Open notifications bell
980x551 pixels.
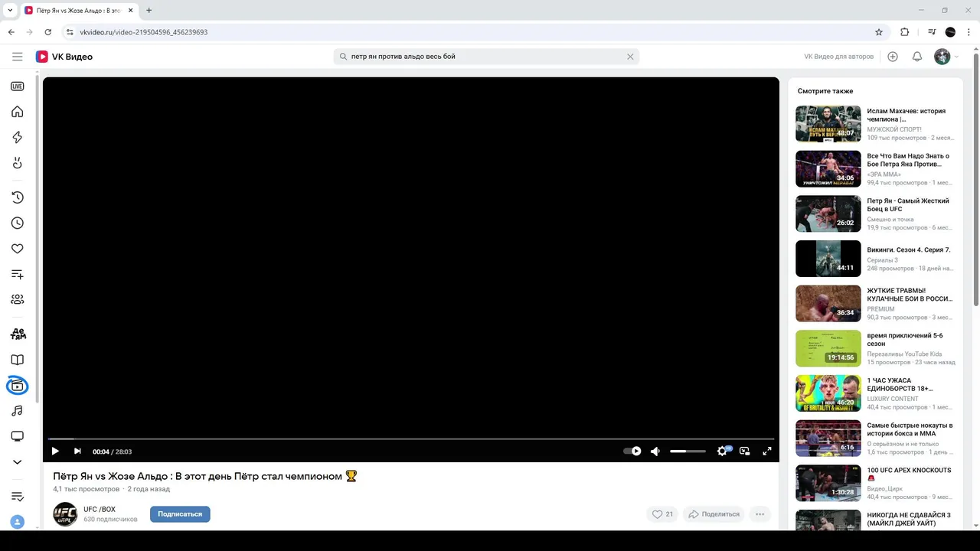click(x=917, y=57)
